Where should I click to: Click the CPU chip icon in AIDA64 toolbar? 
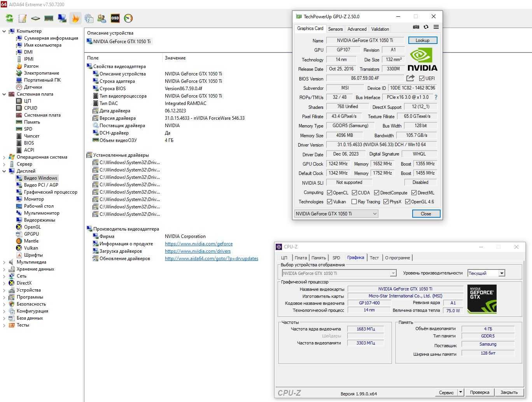[x=35, y=18]
